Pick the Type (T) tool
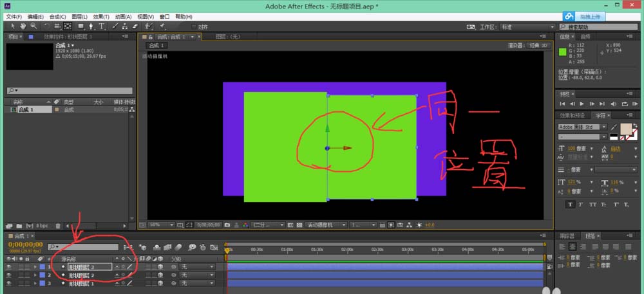 pyautogui.click(x=101, y=26)
